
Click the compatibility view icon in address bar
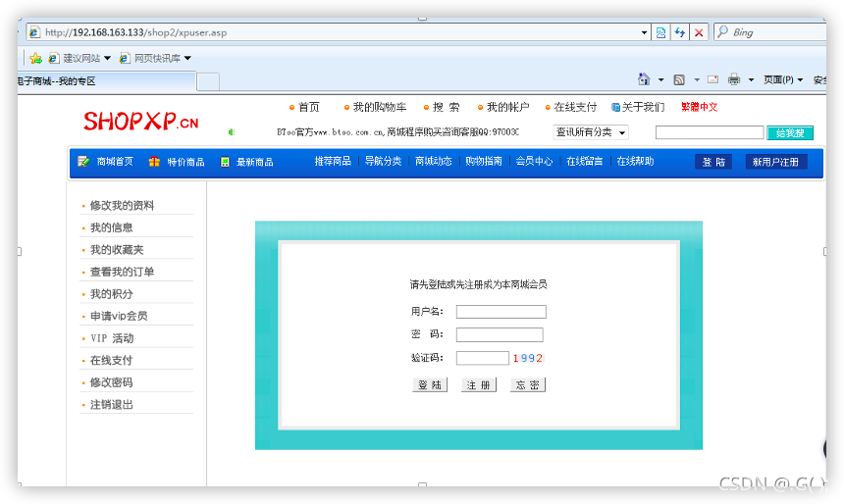point(660,32)
